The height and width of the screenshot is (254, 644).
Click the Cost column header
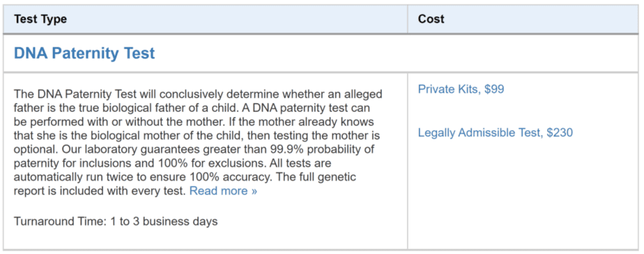431,19
